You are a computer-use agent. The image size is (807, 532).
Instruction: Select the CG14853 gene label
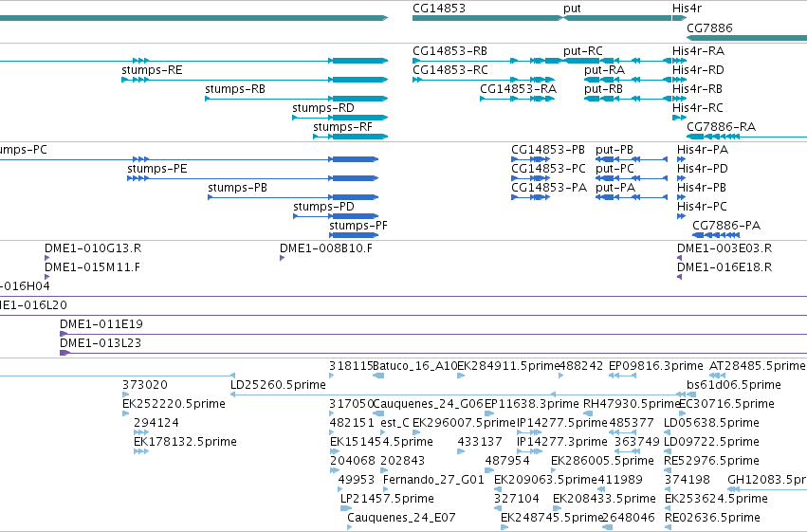pos(438,9)
